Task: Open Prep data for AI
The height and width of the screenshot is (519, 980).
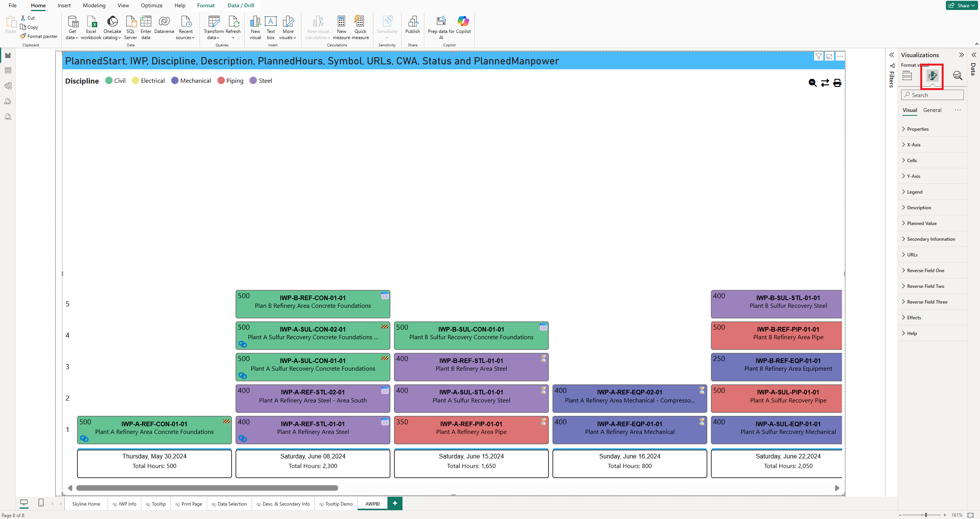Action: (441, 28)
